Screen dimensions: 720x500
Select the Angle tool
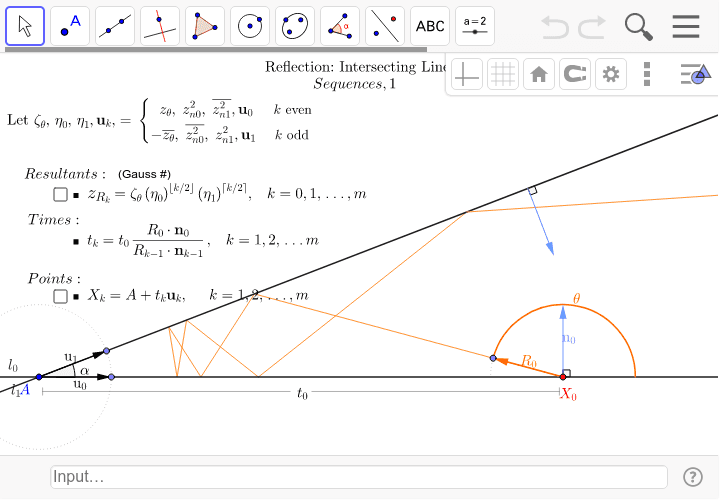coord(340,26)
